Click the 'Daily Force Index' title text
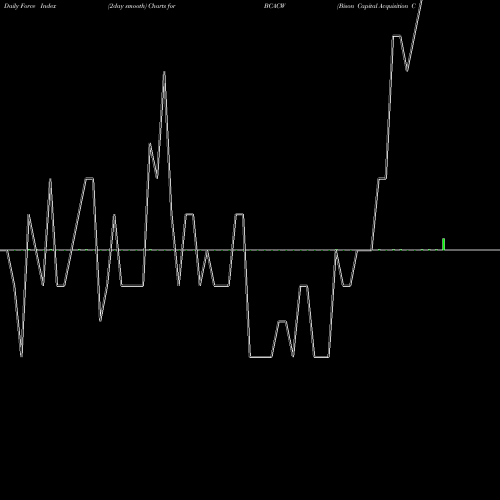Image resolution: width=500 pixels, height=500 pixels. point(30,6)
